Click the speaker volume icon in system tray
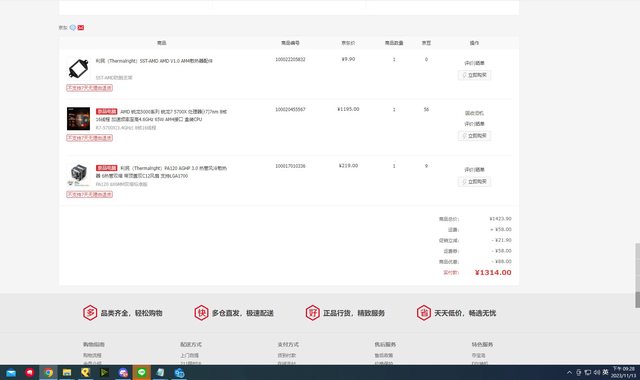 pyautogui.click(x=596, y=372)
